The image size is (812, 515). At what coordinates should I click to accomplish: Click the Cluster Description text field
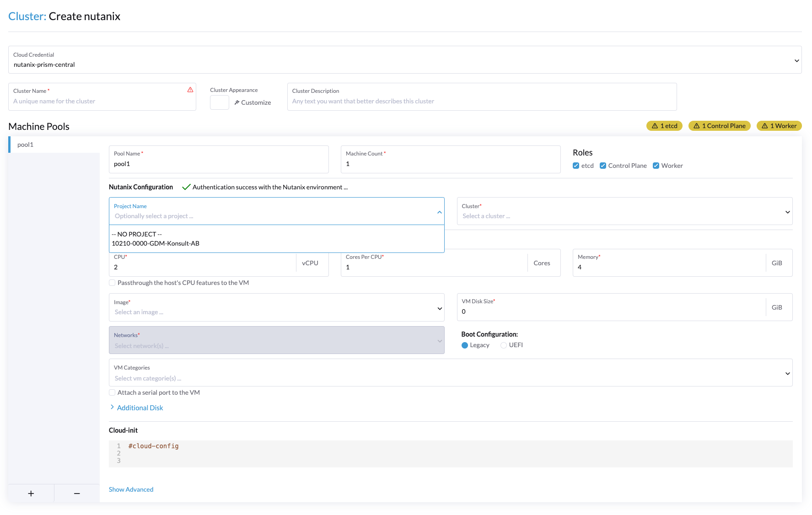(x=481, y=101)
